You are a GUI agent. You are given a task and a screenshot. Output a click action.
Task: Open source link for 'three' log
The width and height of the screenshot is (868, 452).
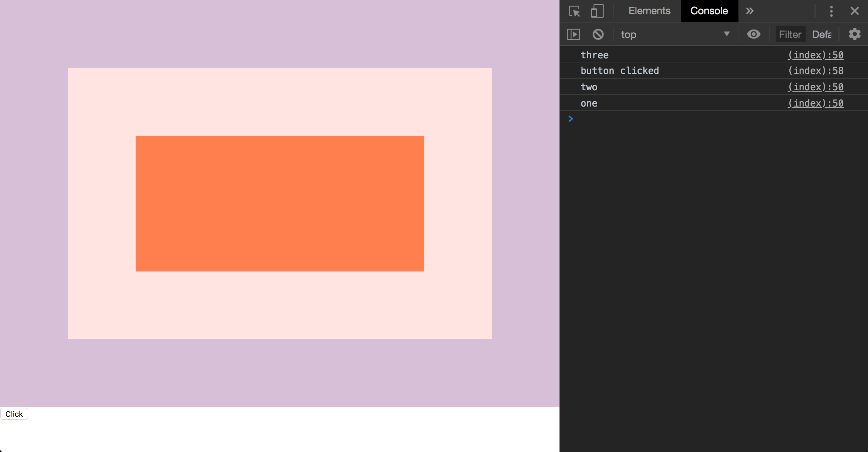(815, 55)
